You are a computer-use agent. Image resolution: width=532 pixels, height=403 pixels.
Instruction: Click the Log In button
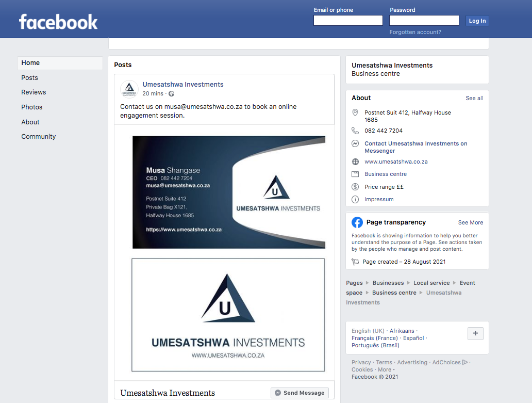click(x=477, y=21)
